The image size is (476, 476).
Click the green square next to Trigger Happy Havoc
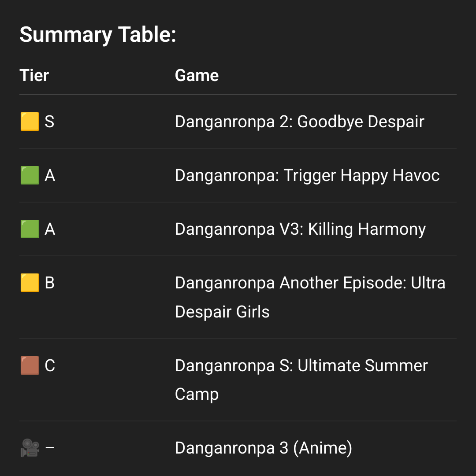point(30,175)
